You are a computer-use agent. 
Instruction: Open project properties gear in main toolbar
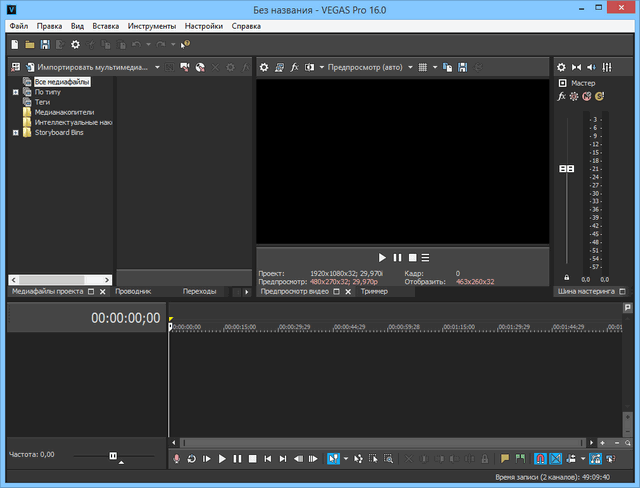click(x=75, y=45)
